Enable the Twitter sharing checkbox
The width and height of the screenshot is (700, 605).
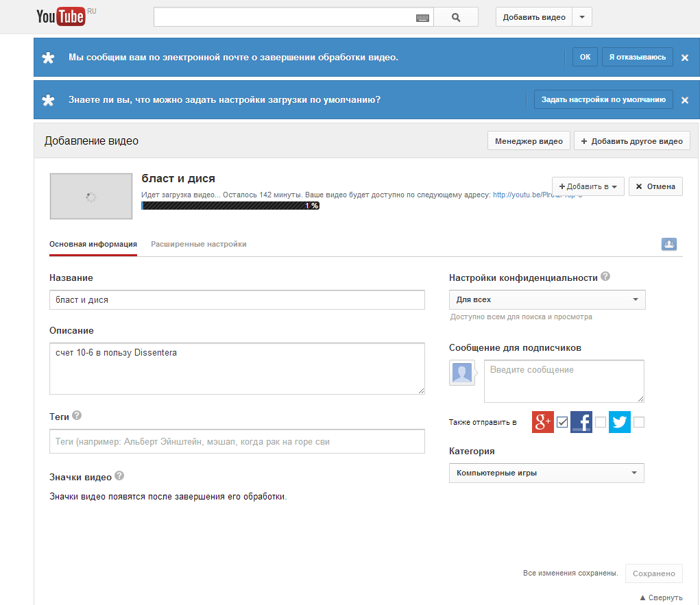click(639, 422)
